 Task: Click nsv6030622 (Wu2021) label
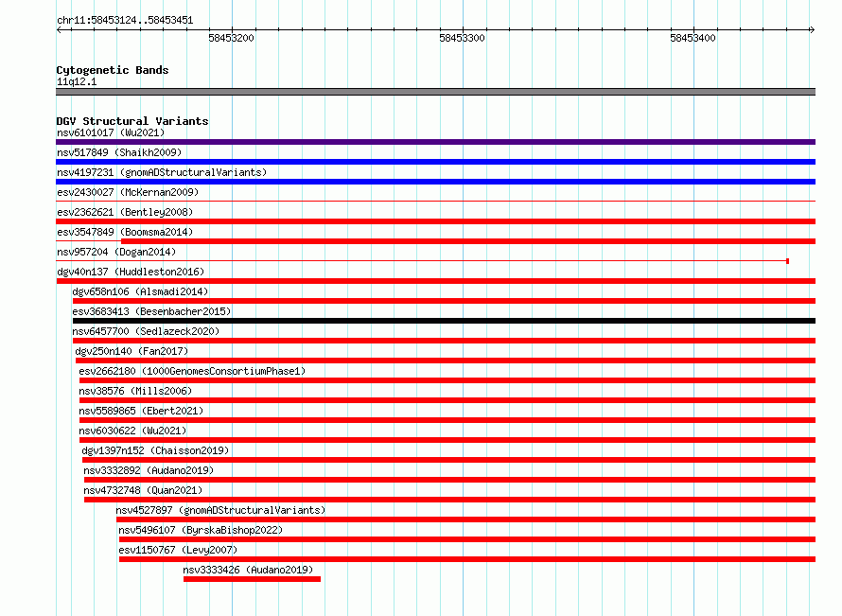click(x=132, y=431)
